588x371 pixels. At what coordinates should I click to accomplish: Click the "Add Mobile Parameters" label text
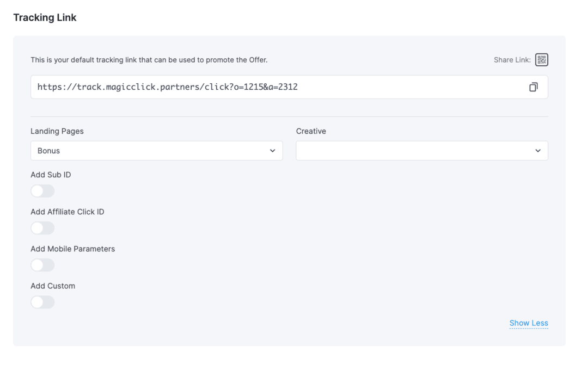72,249
